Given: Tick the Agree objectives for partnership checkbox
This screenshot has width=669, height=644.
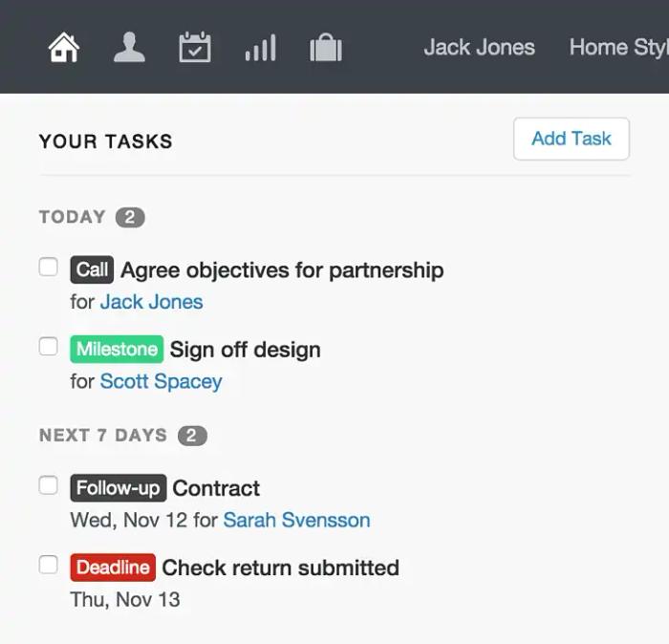Looking at the screenshot, I should point(48,267).
